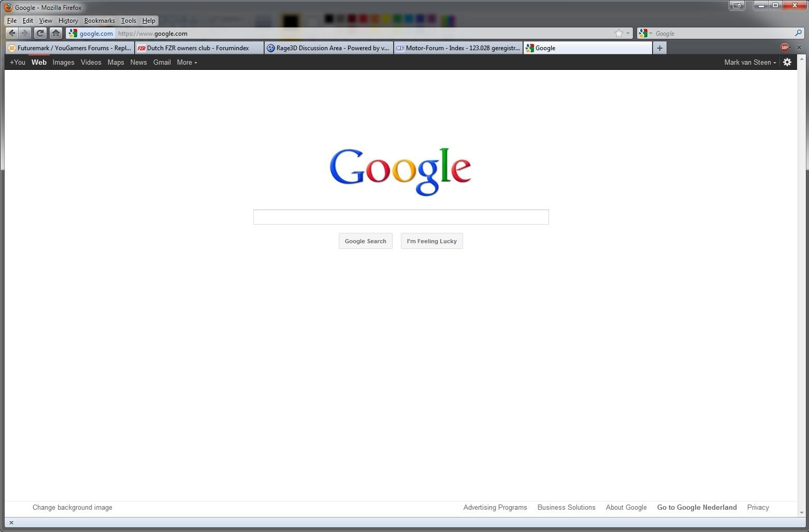Click Go to Google Nederland link
The height and width of the screenshot is (532, 809).
click(697, 508)
